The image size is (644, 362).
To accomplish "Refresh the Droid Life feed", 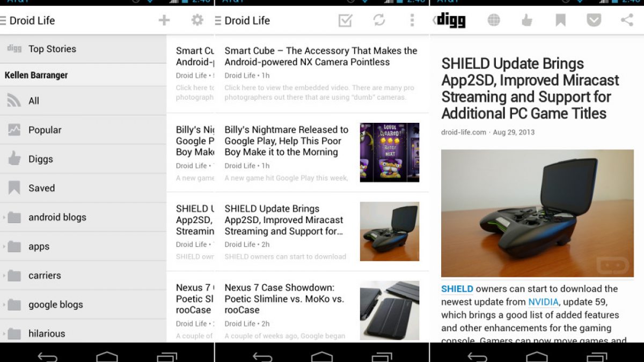I will tap(379, 20).
